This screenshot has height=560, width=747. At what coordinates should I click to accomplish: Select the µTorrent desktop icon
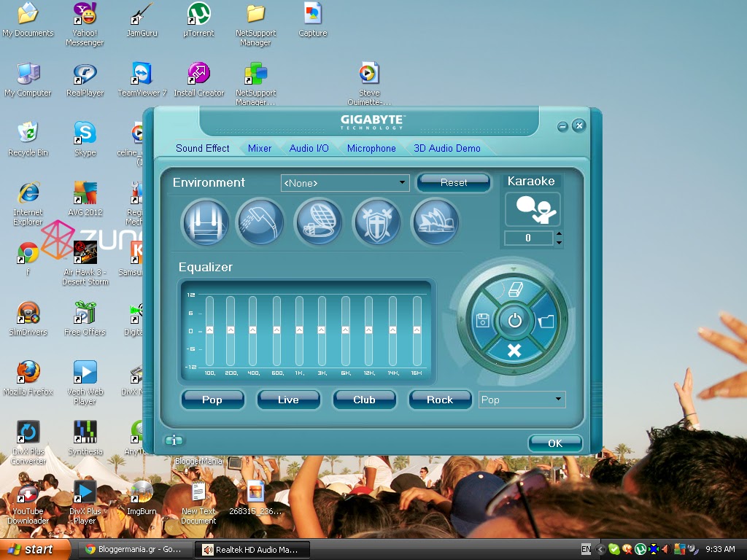[198, 20]
